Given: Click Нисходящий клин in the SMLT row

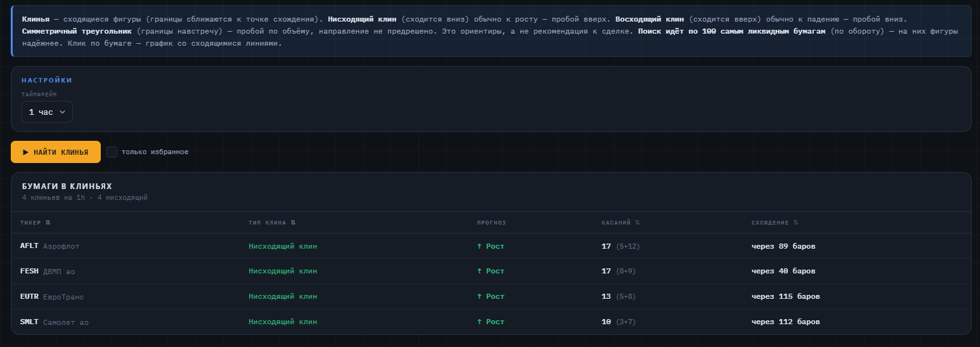Looking at the screenshot, I should tap(283, 322).
